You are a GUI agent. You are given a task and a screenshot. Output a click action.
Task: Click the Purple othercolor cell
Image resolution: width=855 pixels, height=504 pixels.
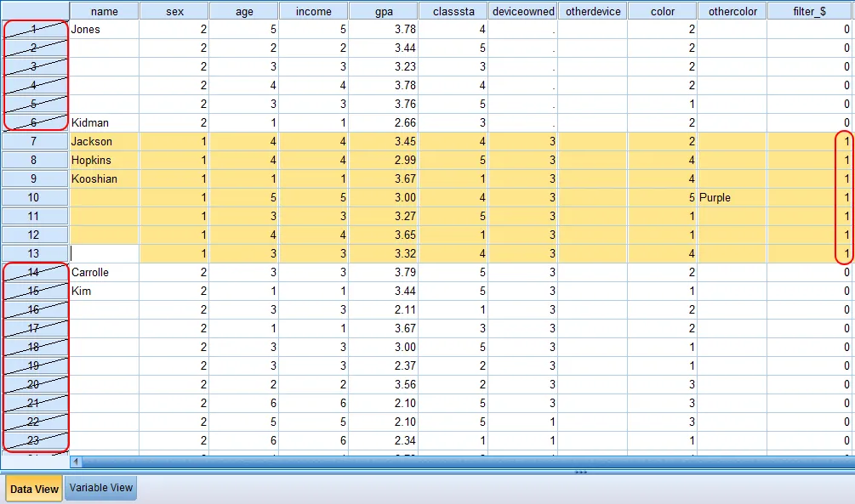731,197
